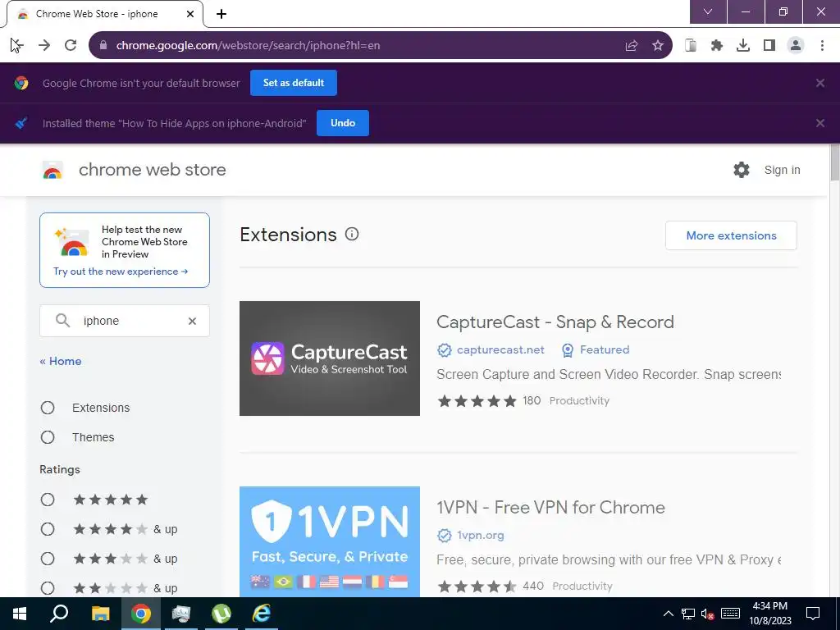Viewport: 840px width, 630px height.
Task: Click the 1VPN thumbnail image
Action: 330,541
